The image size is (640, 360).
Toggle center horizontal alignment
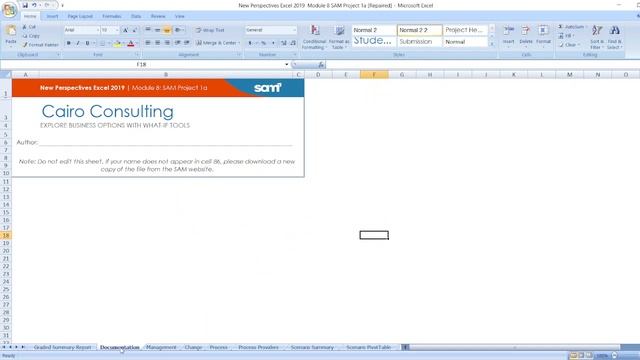pyautogui.click(x=158, y=42)
